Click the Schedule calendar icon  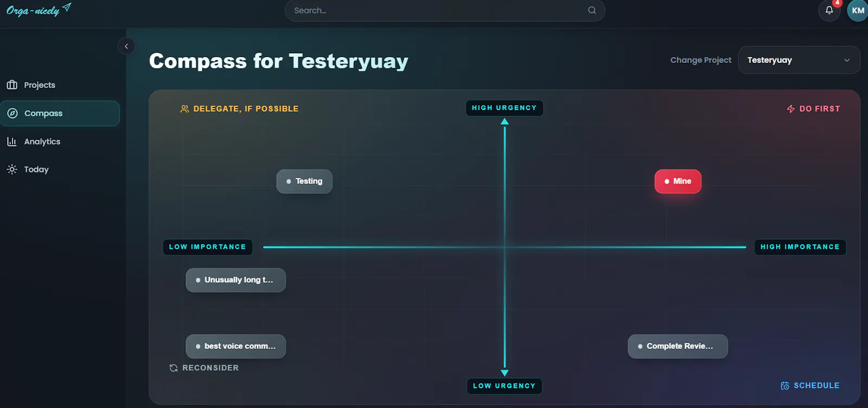click(x=785, y=386)
